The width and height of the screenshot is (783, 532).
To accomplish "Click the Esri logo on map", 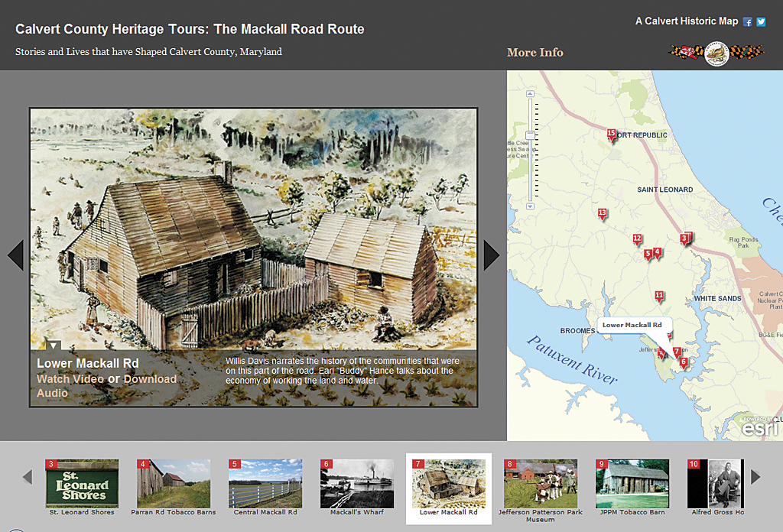I will 759,428.
